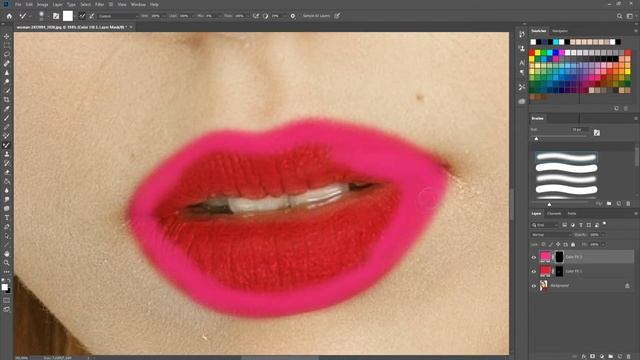
Task: Switch to the Navigator tab
Action: [x=560, y=31]
